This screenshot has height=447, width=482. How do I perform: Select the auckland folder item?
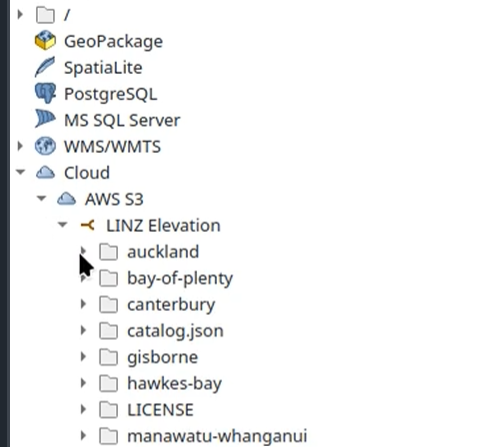[x=163, y=252]
